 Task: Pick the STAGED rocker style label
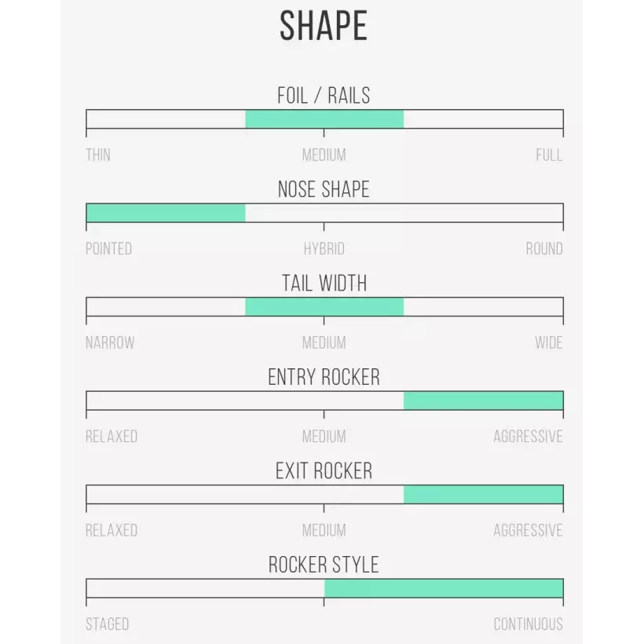click(x=108, y=624)
